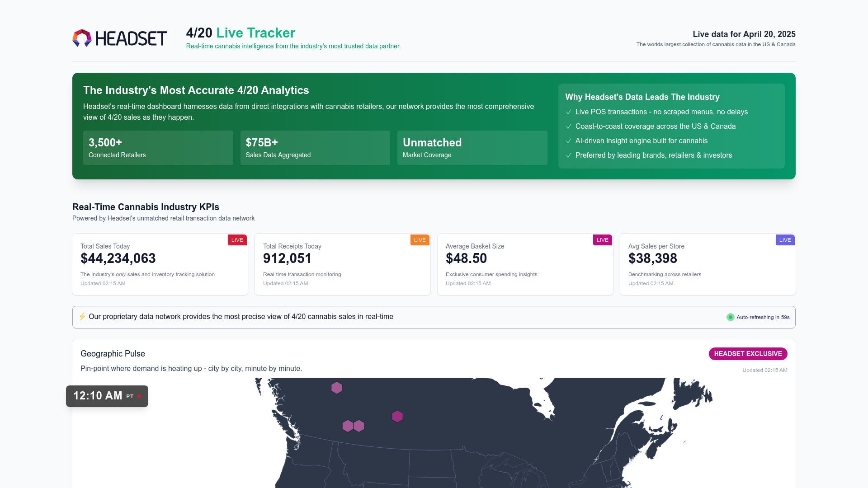Click the Geographic Pulse heading
The height and width of the screenshot is (488, 868).
[x=113, y=354]
